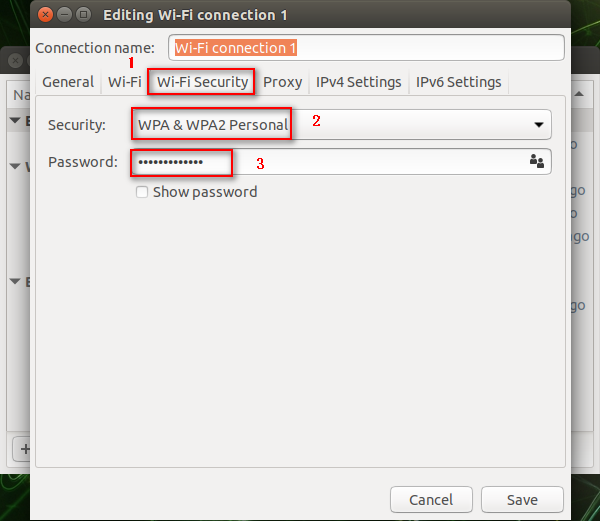Viewport: 600px width, 521px height.
Task: Select the WPA & WPA2 Personal combo box
Action: point(341,124)
